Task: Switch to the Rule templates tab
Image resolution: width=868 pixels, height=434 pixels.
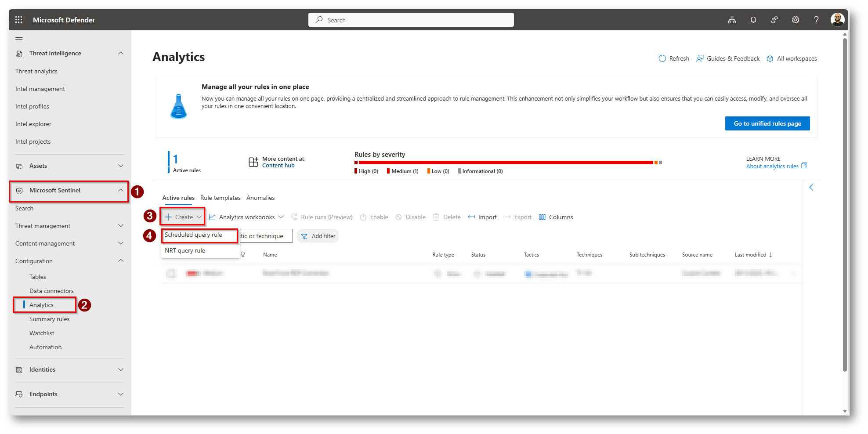Action: (x=221, y=198)
